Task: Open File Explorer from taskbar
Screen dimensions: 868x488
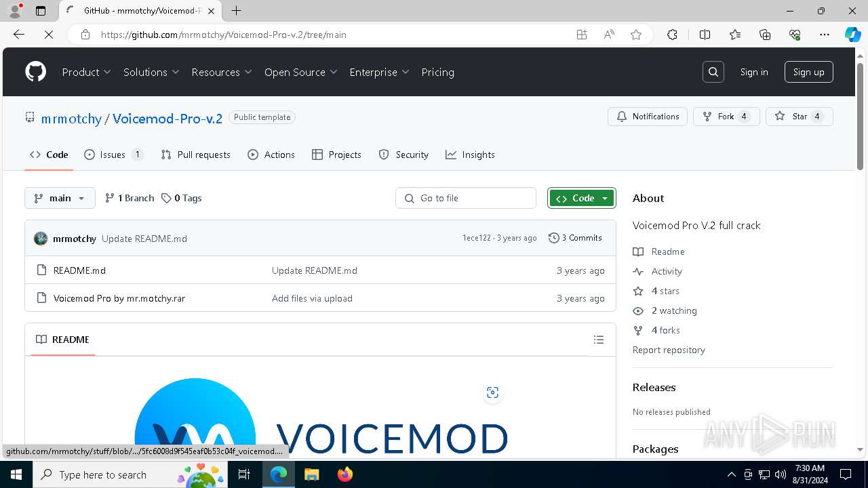Action: coord(311,474)
